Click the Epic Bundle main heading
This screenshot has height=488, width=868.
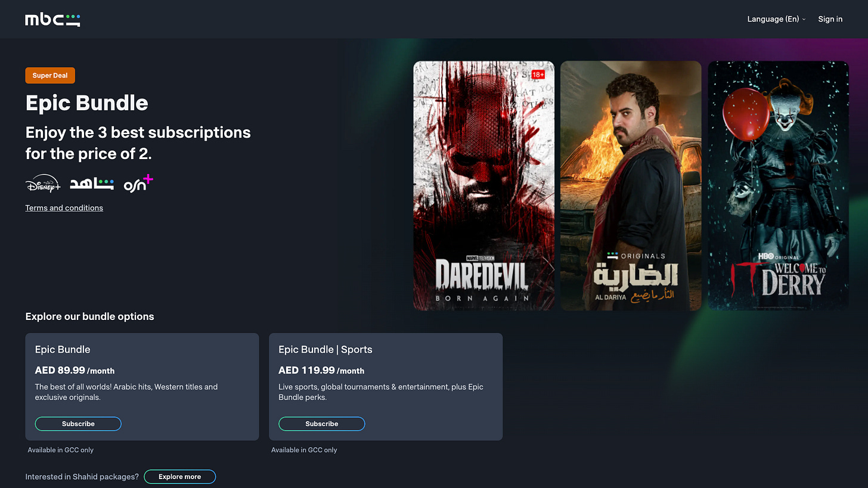(x=86, y=103)
